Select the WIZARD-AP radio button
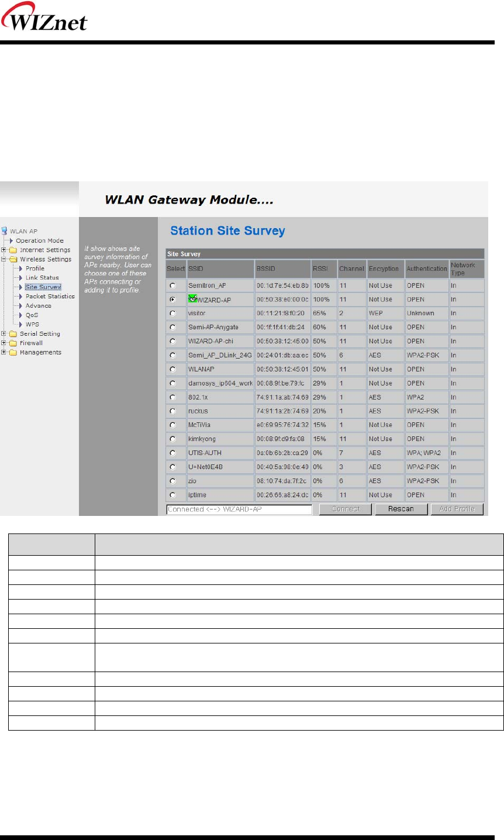 pos(172,299)
